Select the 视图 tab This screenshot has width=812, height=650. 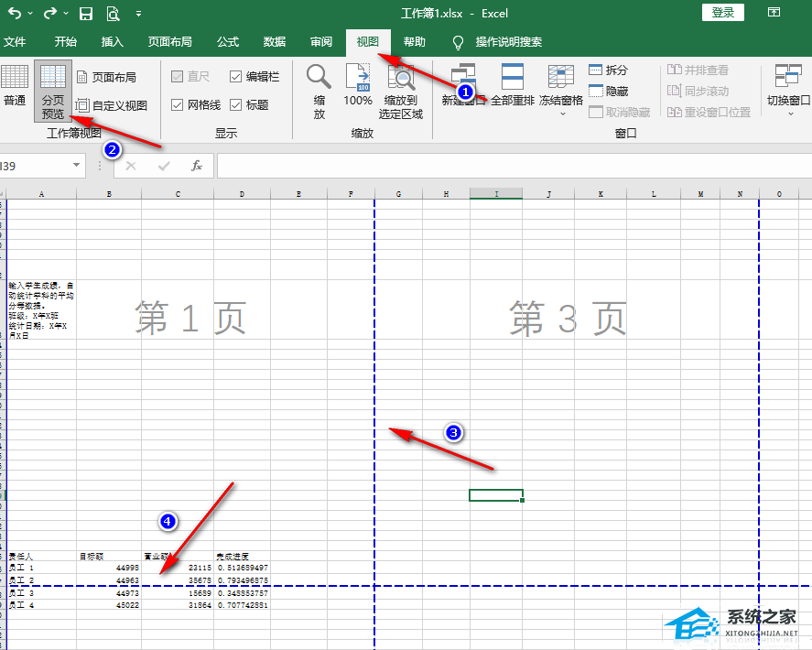pos(368,42)
